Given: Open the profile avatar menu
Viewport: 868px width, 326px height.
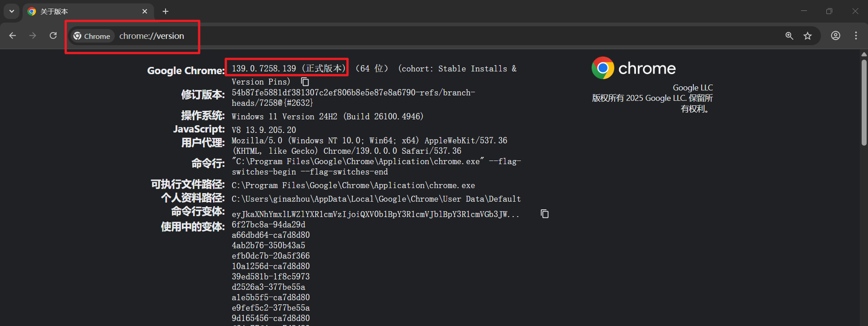Looking at the screenshot, I should click(x=835, y=36).
